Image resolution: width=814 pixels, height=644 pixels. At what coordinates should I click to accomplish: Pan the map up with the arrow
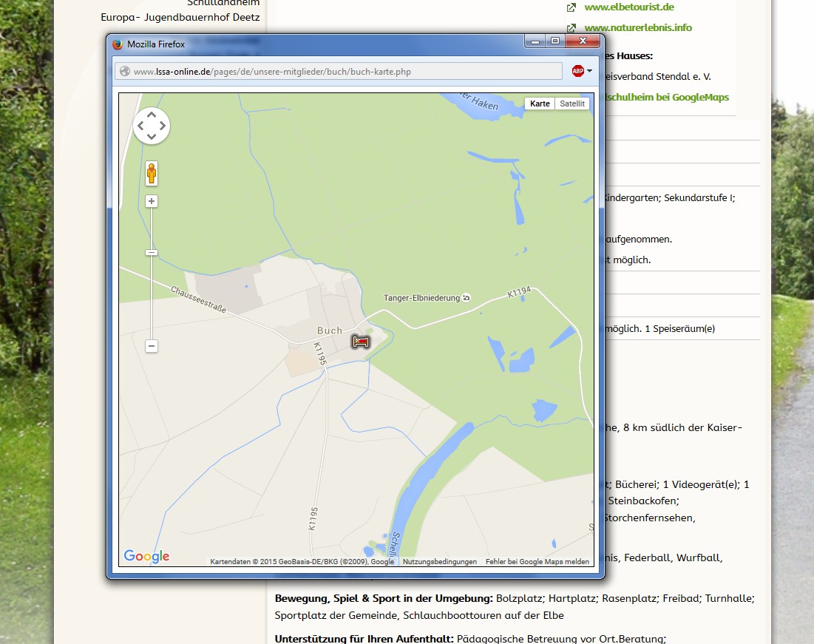(x=151, y=115)
